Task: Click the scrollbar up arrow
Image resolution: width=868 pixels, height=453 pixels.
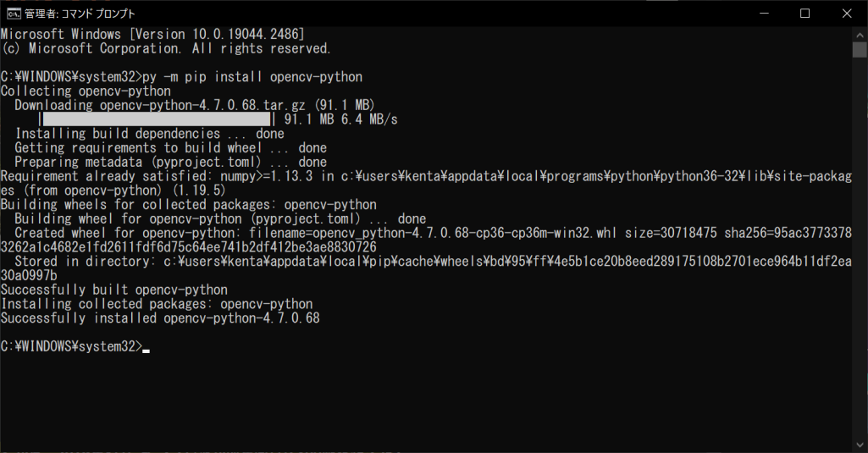Action: tap(860, 34)
